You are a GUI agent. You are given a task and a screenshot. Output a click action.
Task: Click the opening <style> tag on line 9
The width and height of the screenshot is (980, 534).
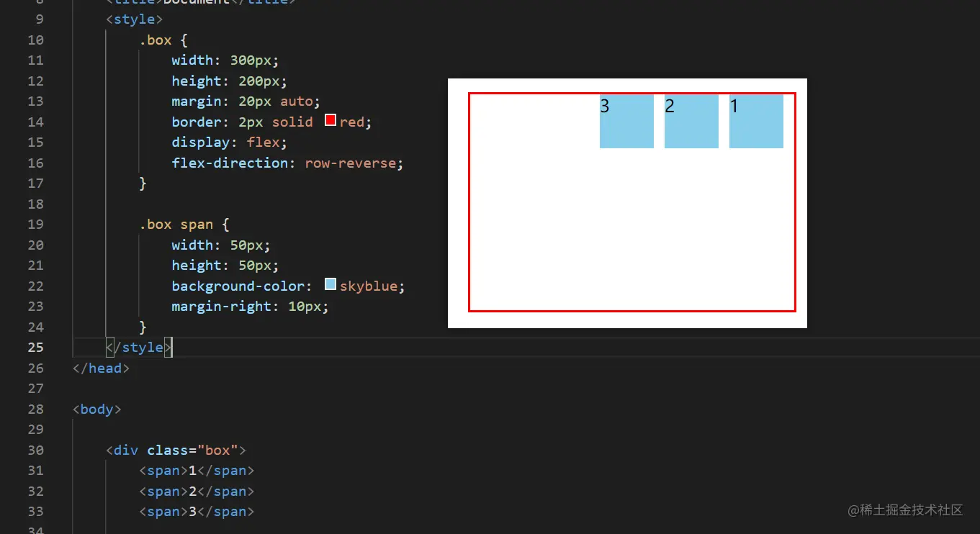(135, 19)
